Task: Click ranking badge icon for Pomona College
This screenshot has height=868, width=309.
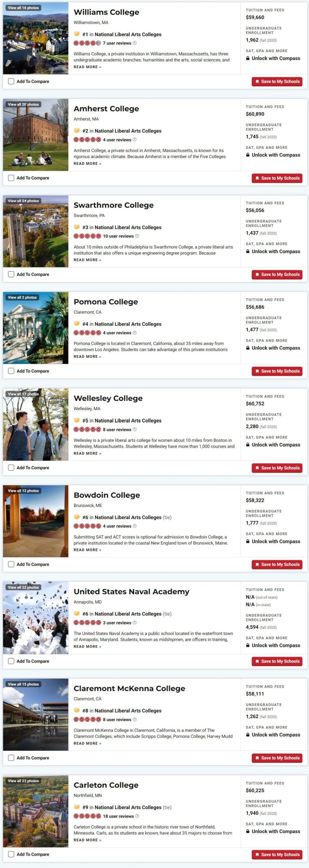Action: [x=77, y=324]
